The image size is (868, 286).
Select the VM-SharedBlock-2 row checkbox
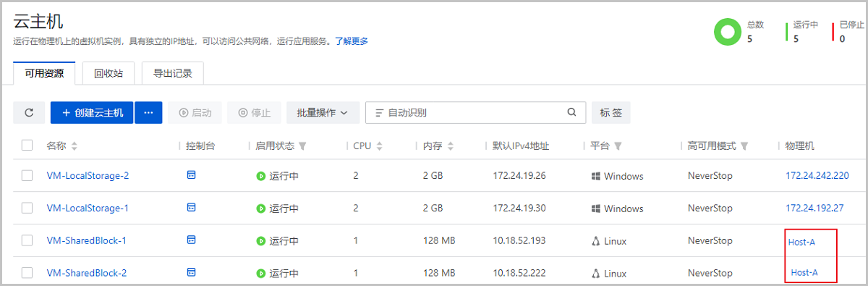point(27,273)
